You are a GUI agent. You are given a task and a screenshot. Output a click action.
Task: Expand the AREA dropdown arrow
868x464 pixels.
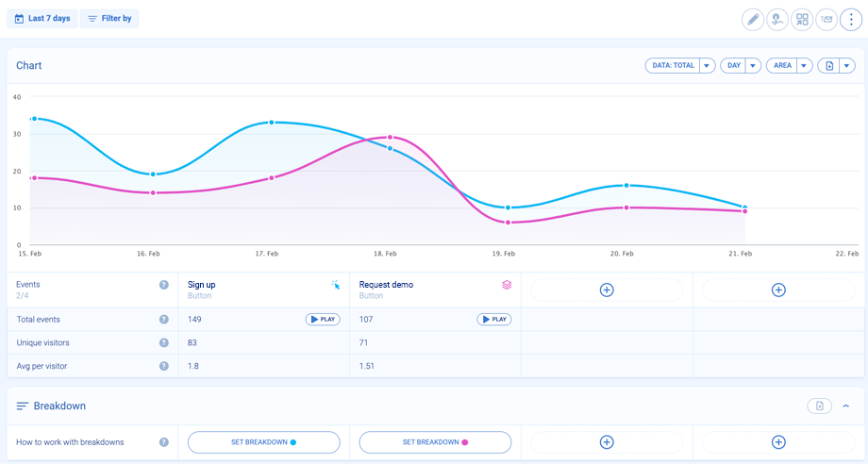(x=804, y=65)
